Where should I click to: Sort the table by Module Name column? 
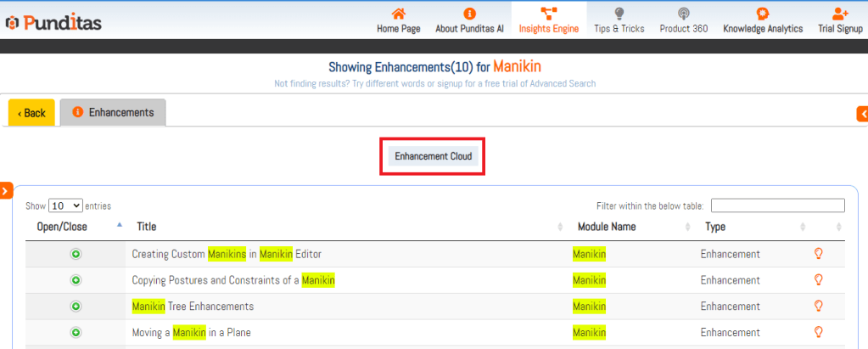point(607,227)
